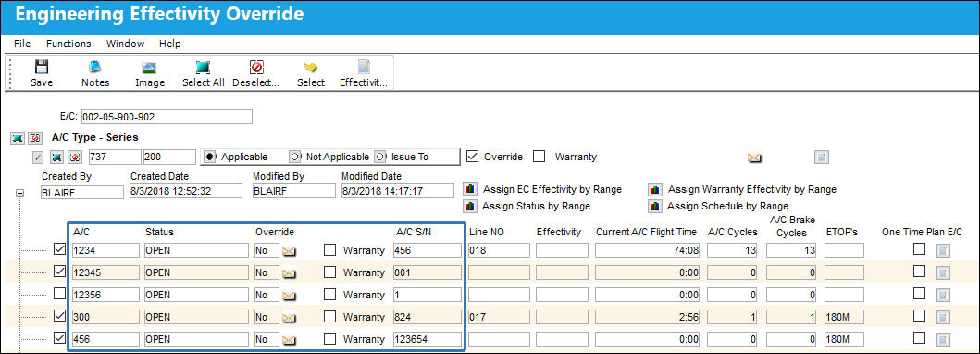Click the E/C field 002-05-900-902
Screen dimensions: 980x354
(x=167, y=117)
